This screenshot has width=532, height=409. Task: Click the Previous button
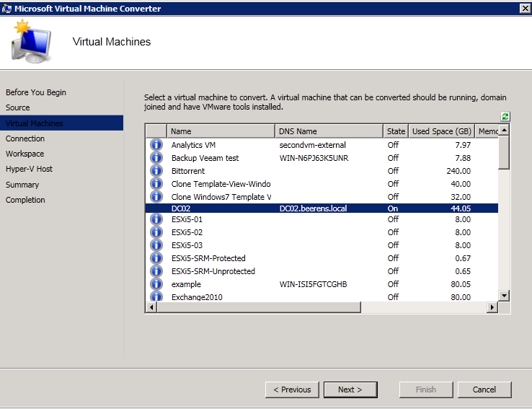pyautogui.click(x=292, y=390)
